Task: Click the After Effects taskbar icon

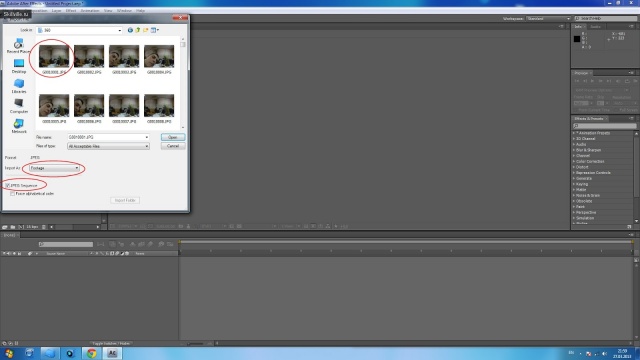Action: (112, 353)
